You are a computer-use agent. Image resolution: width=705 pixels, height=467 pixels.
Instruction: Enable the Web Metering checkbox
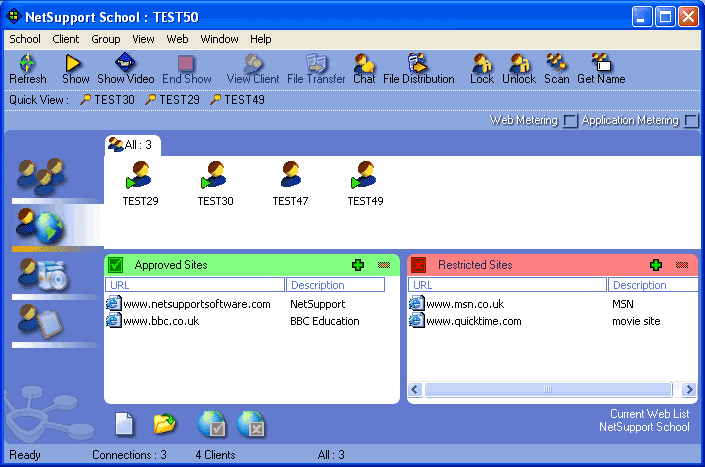click(570, 121)
